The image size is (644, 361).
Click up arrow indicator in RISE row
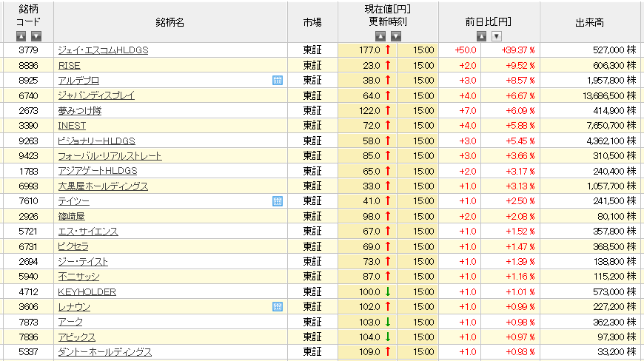[x=388, y=66]
